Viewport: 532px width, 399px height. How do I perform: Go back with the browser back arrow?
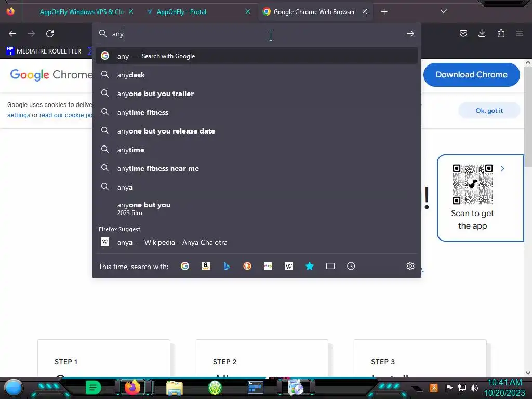[x=12, y=34]
